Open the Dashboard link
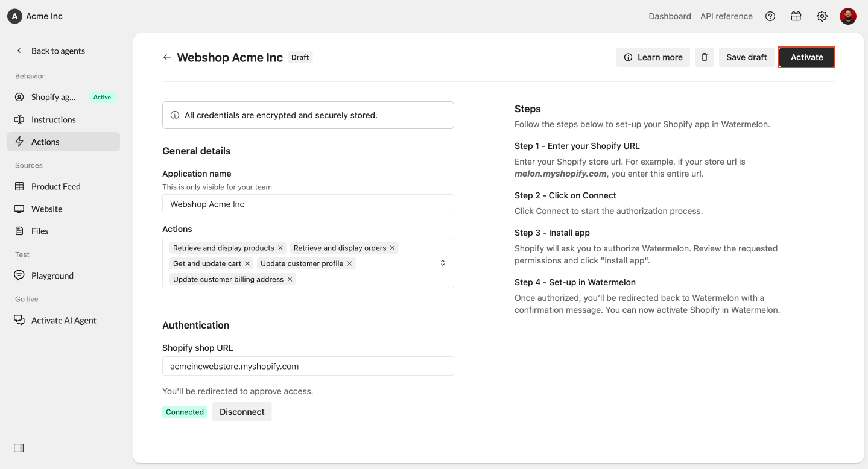Image resolution: width=868 pixels, height=469 pixels. (x=670, y=16)
